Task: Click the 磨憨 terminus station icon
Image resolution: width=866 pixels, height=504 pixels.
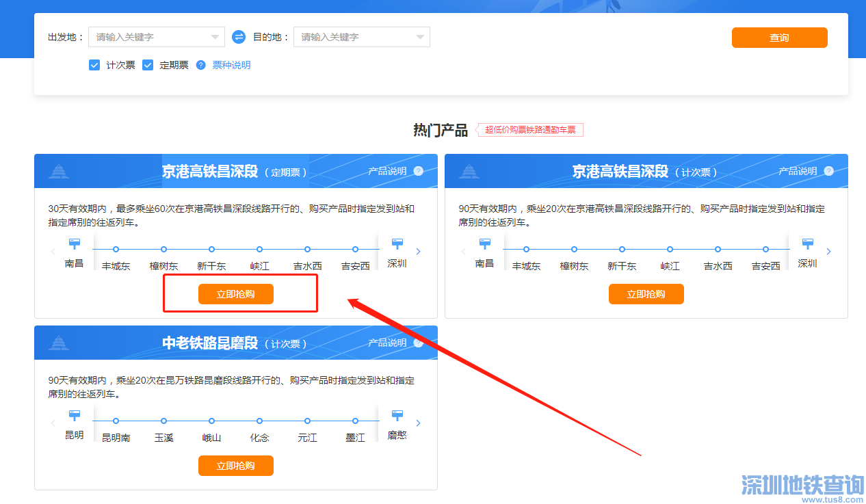Action: coord(397,416)
